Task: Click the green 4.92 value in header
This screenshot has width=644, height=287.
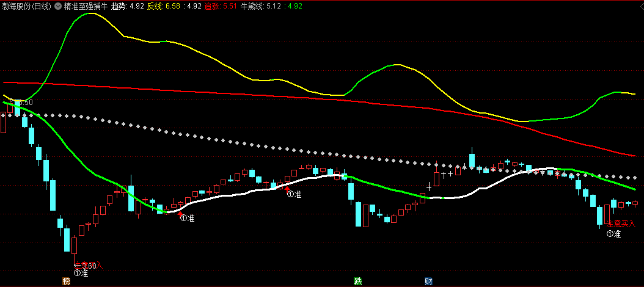Action: click(295, 6)
